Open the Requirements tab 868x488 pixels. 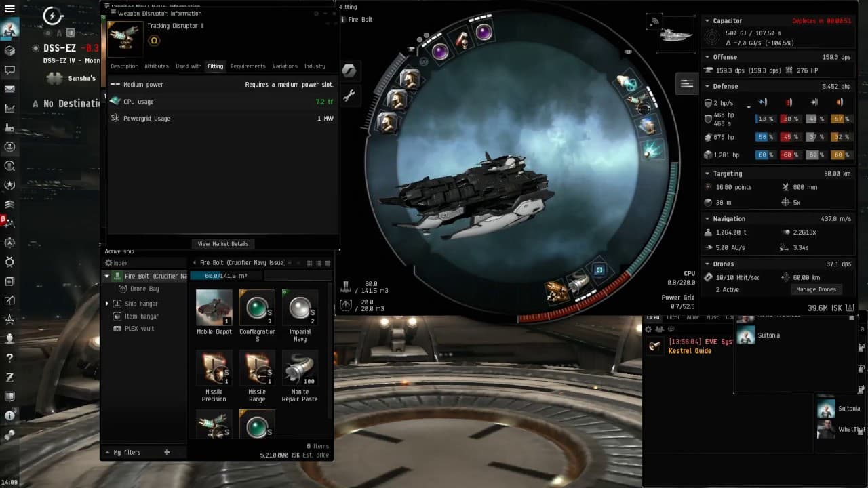248,66
